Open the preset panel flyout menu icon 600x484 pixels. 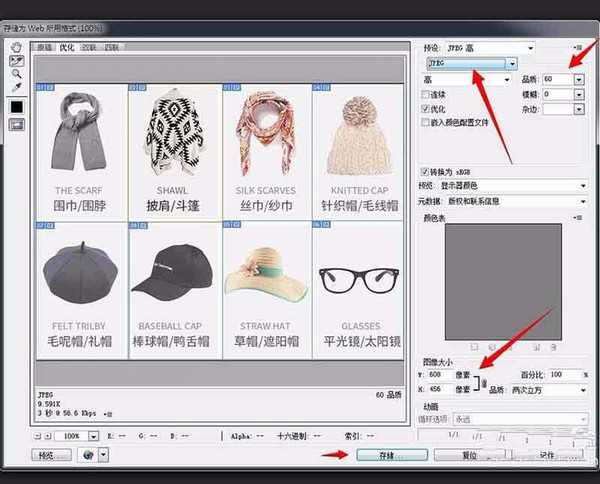click(x=578, y=47)
